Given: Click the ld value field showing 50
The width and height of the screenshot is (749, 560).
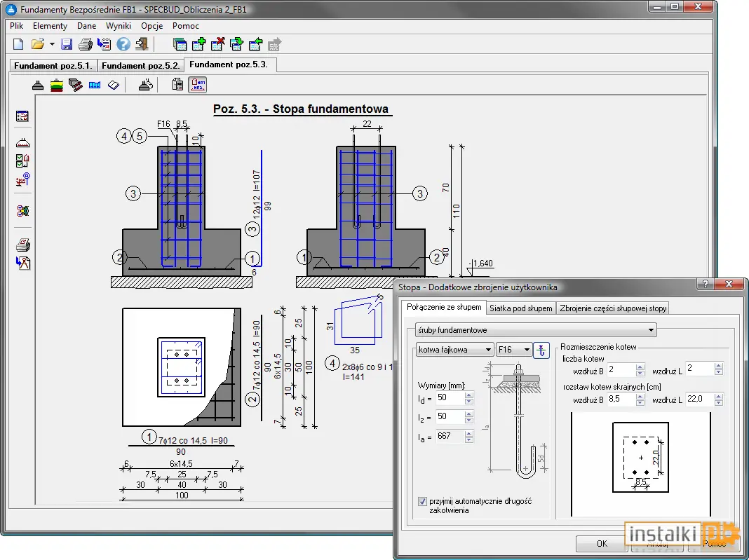Looking at the screenshot, I should 450,397.
